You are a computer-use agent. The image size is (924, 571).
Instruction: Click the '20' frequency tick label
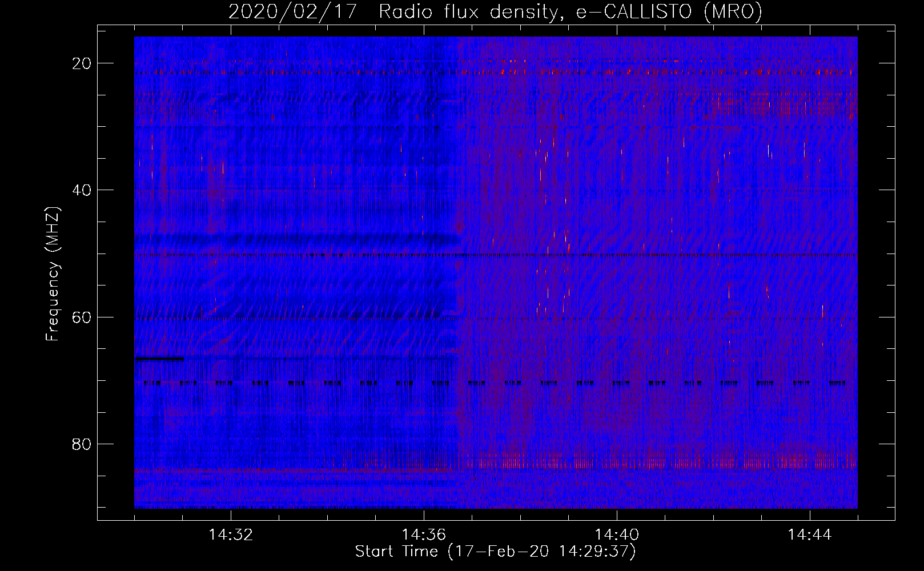(x=82, y=63)
